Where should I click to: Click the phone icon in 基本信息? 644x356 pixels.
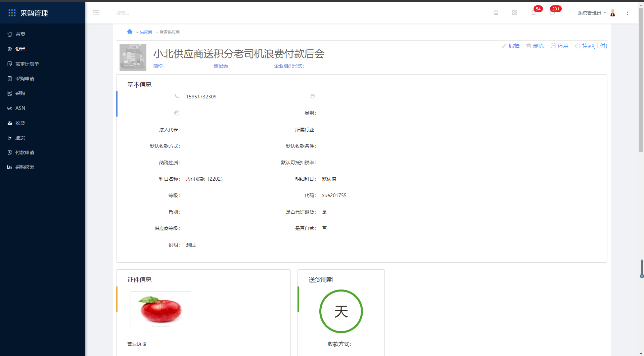point(177,96)
